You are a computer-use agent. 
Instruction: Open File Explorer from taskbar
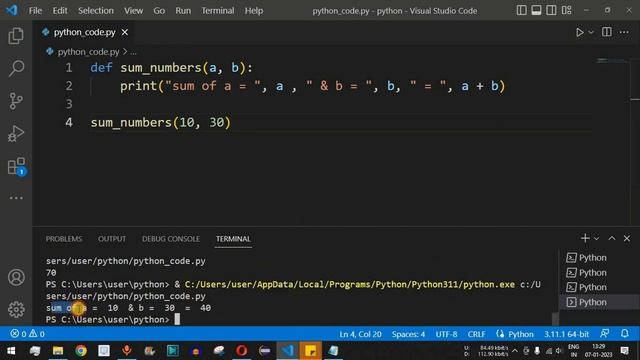point(58,351)
